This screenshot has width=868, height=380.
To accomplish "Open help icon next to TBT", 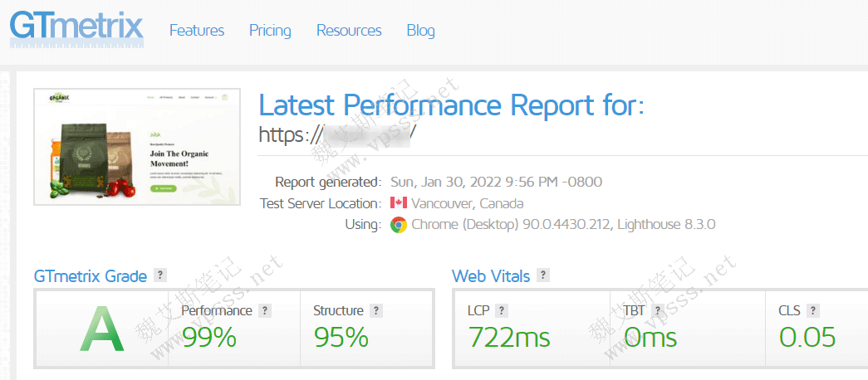I will point(658,310).
